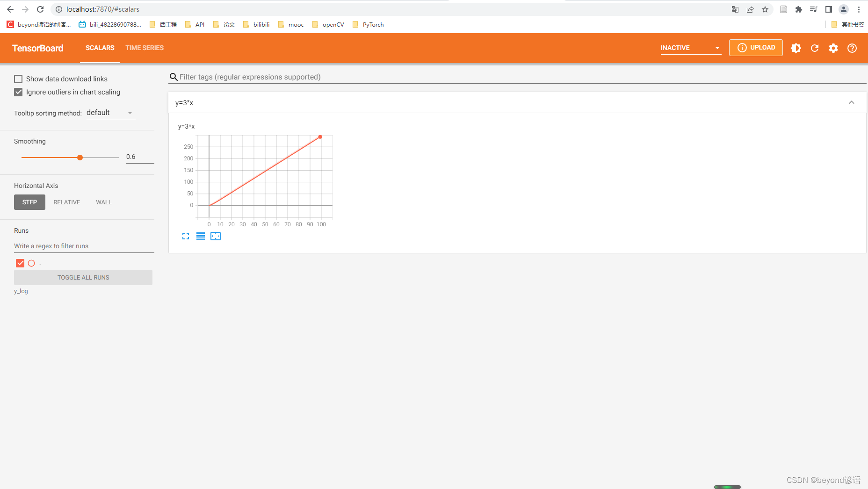This screenshot has height=489, width=868.
Task: Open the bili_48228690788 bookmark
Action: (110, 25)
